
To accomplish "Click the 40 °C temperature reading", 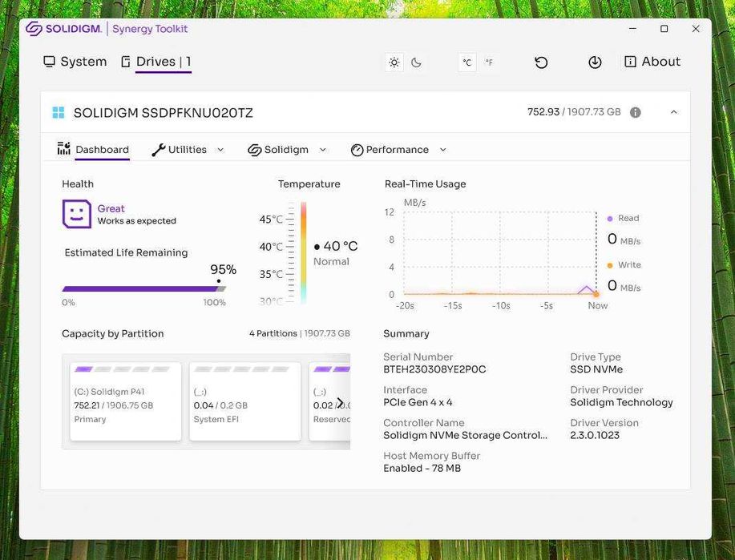I will click(x=341, y=246).
